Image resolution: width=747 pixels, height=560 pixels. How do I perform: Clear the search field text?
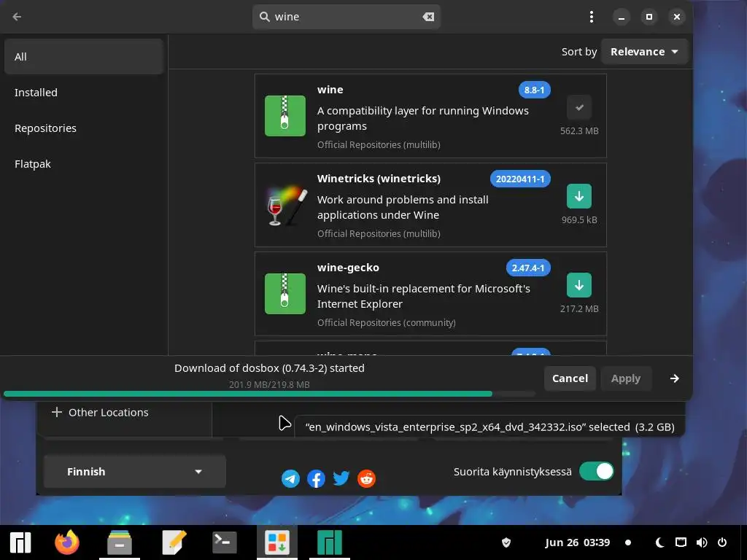pyautogui.click(x=427, y=17)
